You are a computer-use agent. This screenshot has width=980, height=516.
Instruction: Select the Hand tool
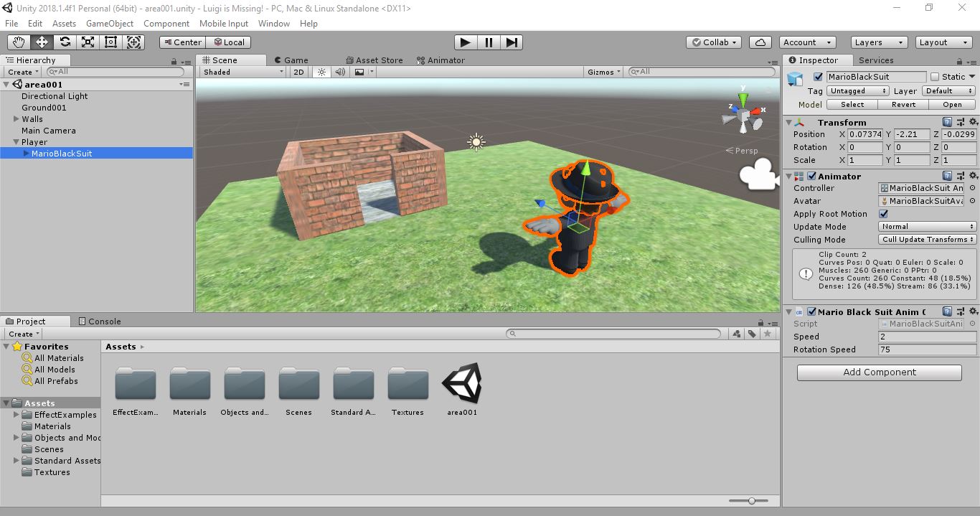coord(18,42)
